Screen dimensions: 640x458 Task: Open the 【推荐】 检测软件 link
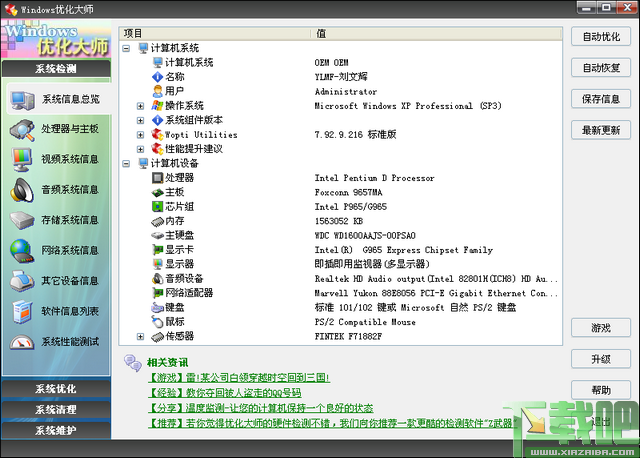[333, 423]
